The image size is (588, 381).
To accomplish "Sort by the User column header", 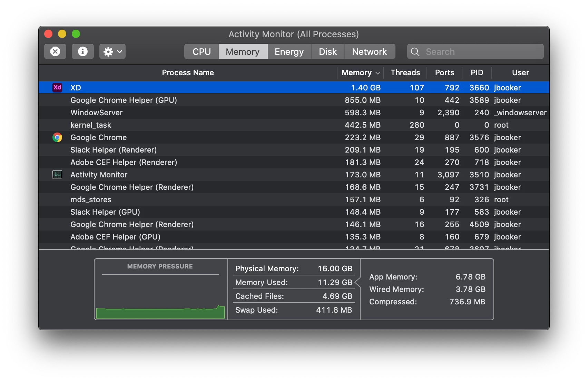I will [520, 72].
